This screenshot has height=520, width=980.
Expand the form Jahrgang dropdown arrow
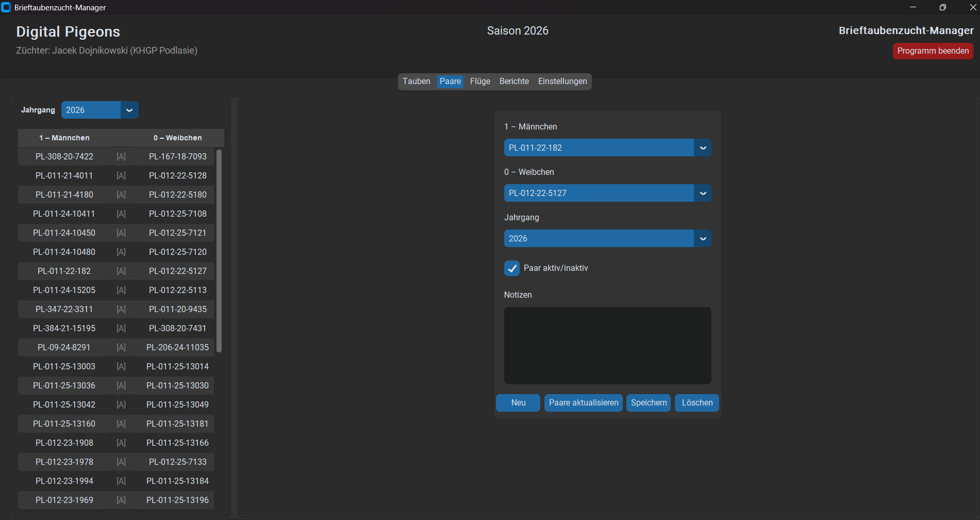pyautogui.click(x=703, y=238)
